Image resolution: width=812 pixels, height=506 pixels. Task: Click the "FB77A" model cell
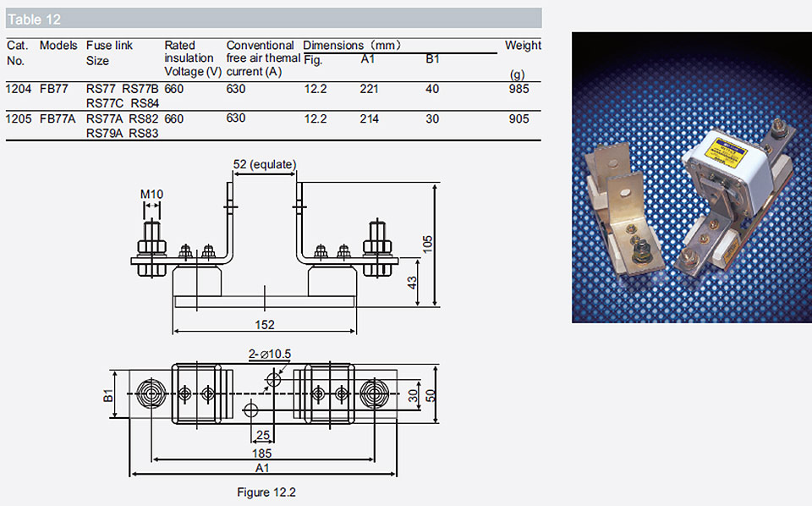pos(58,119)
